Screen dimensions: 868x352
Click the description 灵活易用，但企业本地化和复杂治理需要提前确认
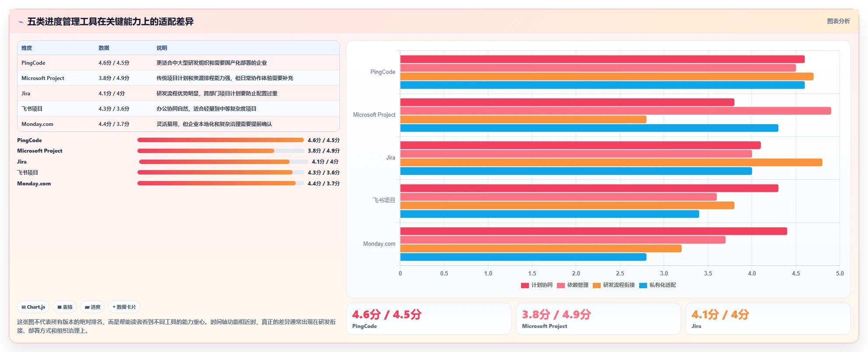pos(214,124)
